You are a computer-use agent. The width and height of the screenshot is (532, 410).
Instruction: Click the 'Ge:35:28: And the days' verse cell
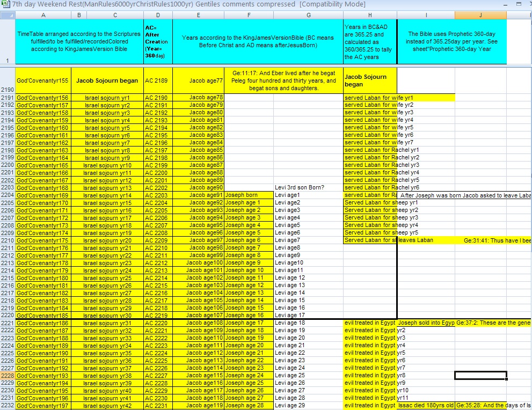[493, 405]
